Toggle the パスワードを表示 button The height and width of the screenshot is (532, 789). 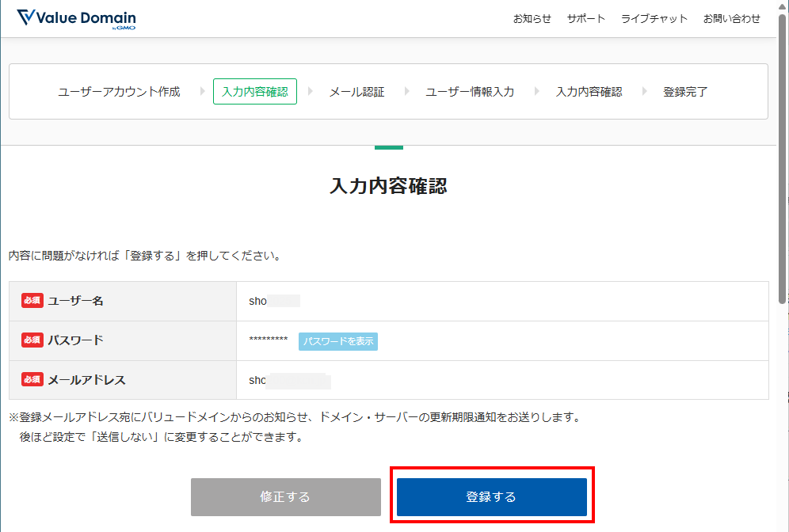(x=338, y=341)
